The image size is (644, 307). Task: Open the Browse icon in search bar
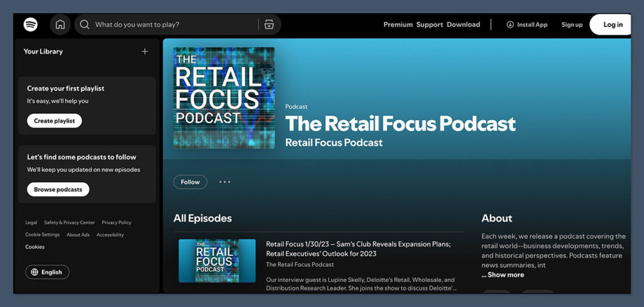269,25
